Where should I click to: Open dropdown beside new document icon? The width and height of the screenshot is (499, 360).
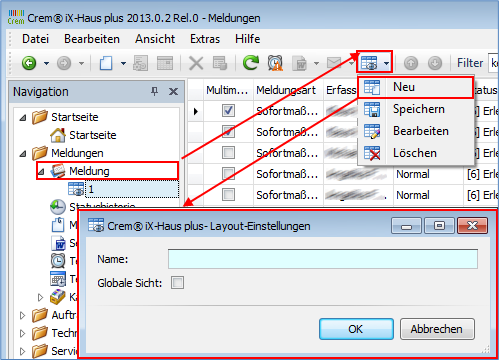click(123, 63)
